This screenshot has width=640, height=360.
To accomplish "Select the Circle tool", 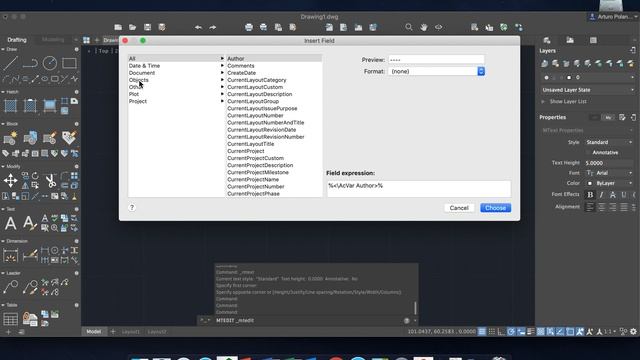I will coord(50,63).
